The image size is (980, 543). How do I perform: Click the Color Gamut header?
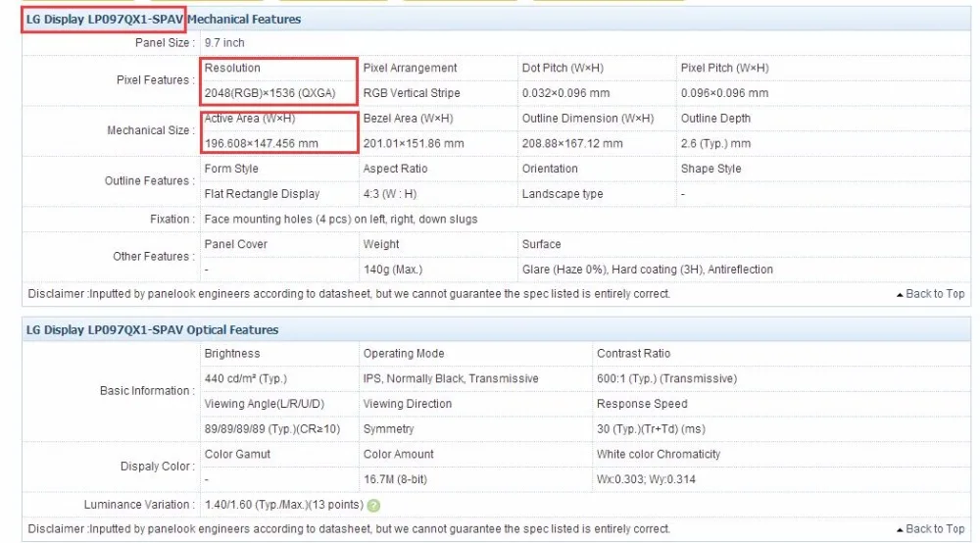click(237, 454)
